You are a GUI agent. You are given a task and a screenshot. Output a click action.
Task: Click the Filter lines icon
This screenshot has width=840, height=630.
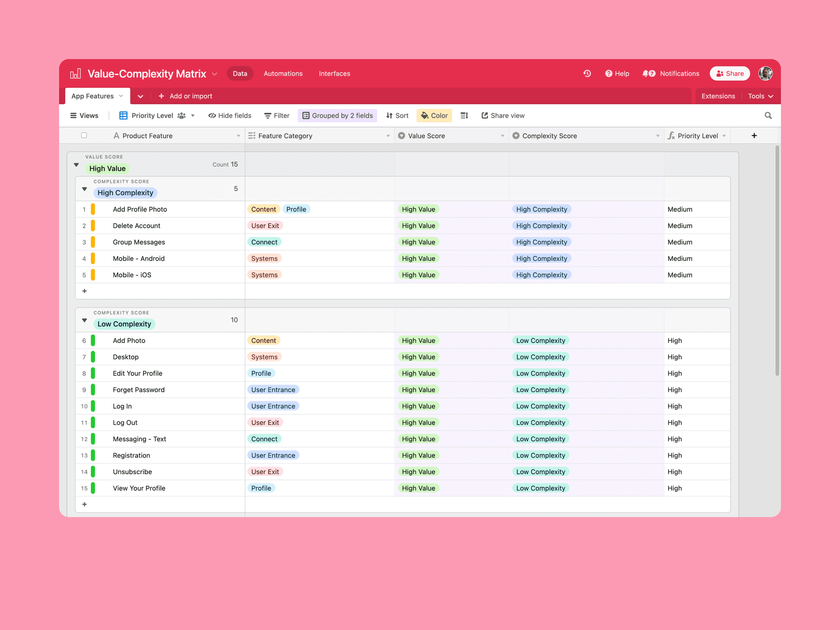tap(267, 115)
